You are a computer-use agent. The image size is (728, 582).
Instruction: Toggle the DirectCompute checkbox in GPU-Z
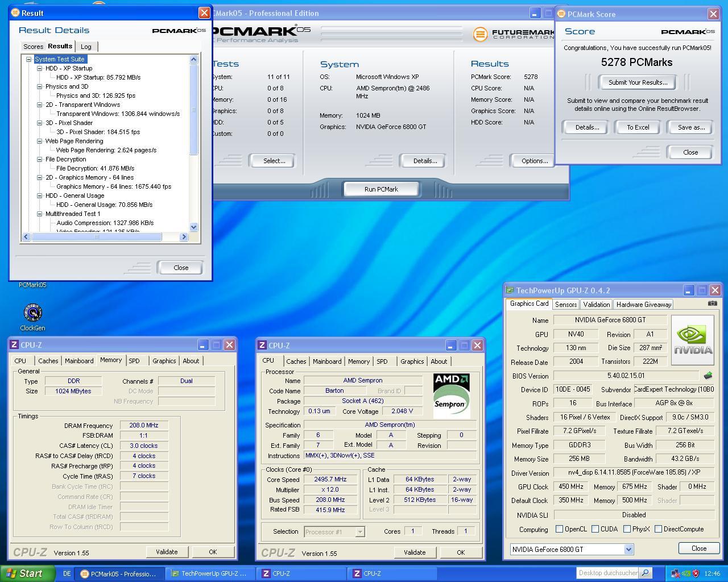coord(658,529)
